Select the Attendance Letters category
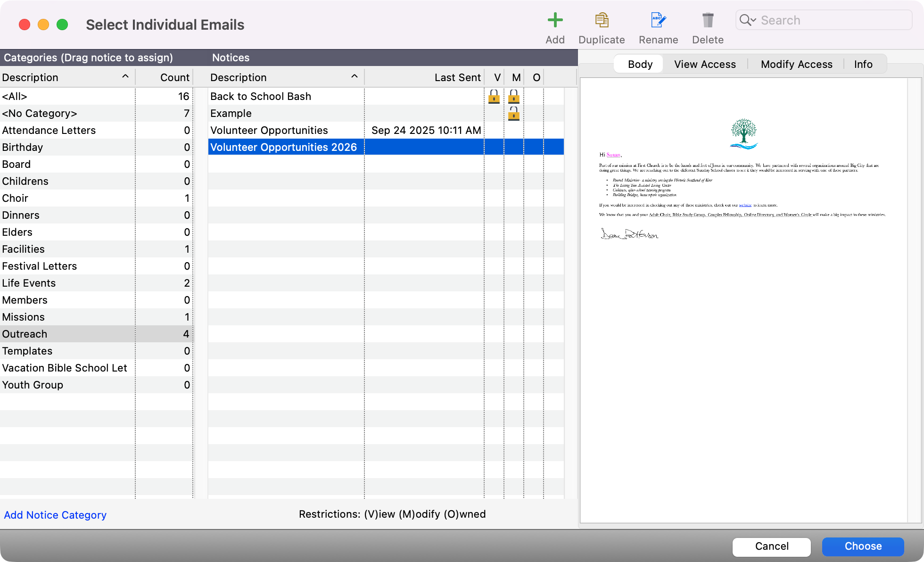This screenshot has height=562, width=924. click(96, 130)
